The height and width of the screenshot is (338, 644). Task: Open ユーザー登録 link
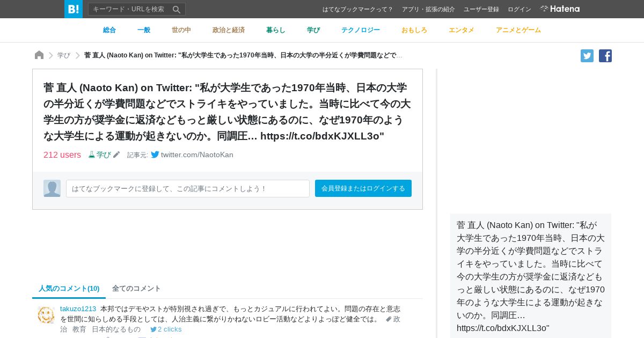481,9
